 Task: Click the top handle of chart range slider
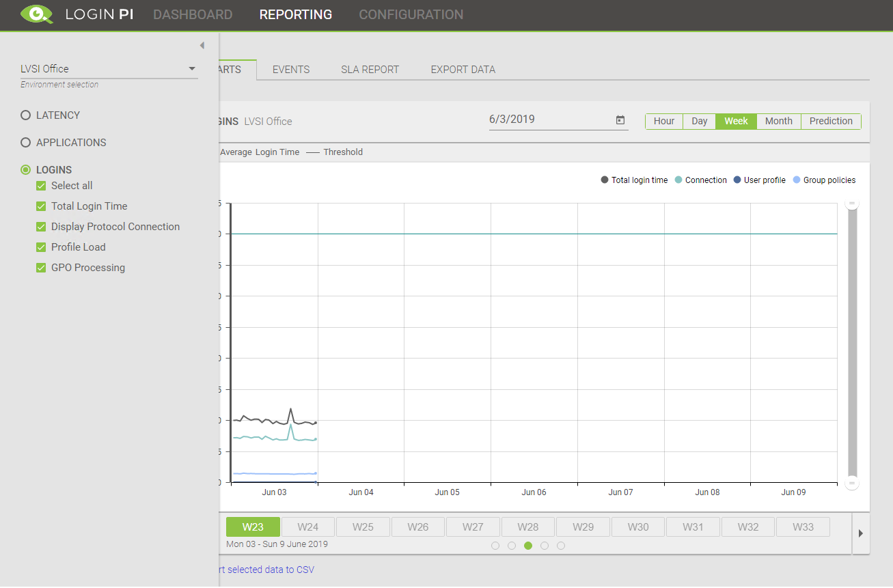pos(852,203)
